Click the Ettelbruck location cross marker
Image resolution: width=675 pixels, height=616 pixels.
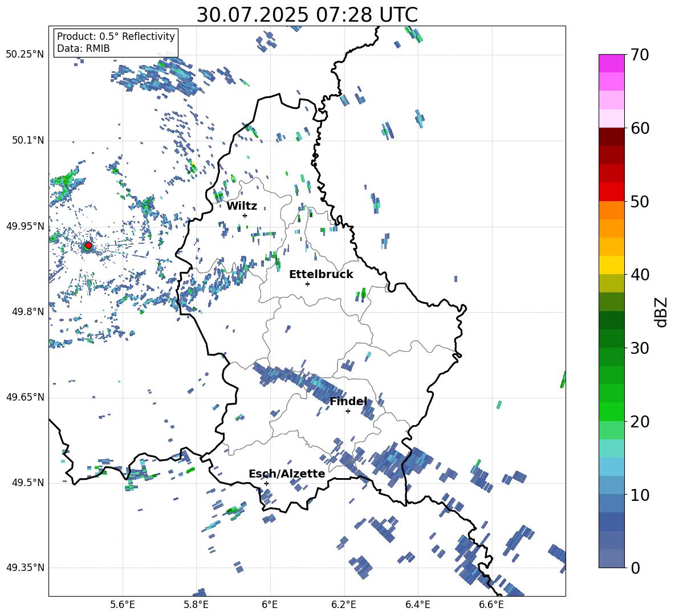[307, 284]
